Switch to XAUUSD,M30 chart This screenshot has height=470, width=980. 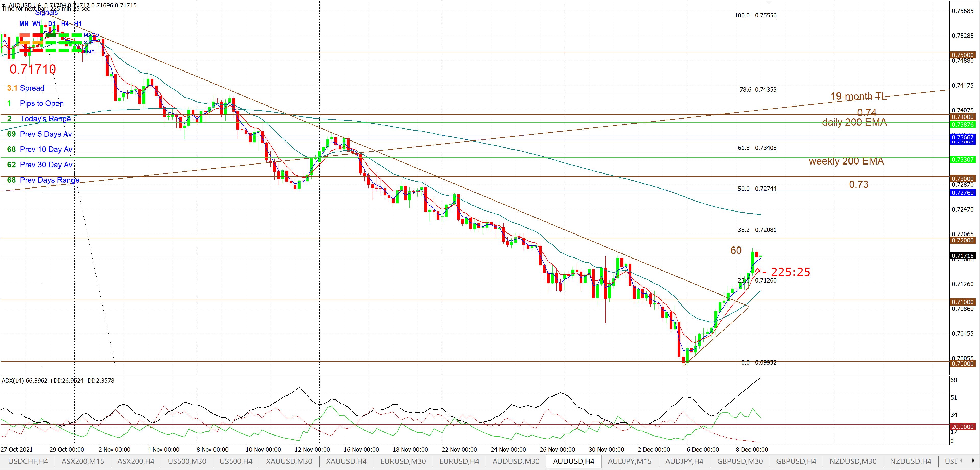[x=289, y=461]
